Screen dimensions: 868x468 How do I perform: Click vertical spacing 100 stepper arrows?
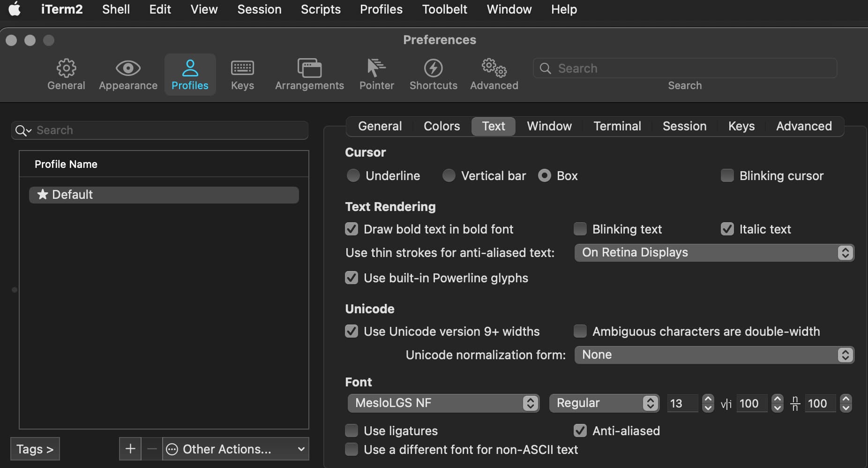(x=846, y=403)
